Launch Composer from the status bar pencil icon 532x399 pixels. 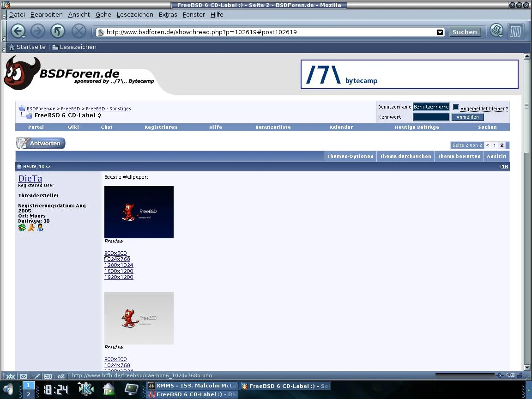tap(36, 376)
